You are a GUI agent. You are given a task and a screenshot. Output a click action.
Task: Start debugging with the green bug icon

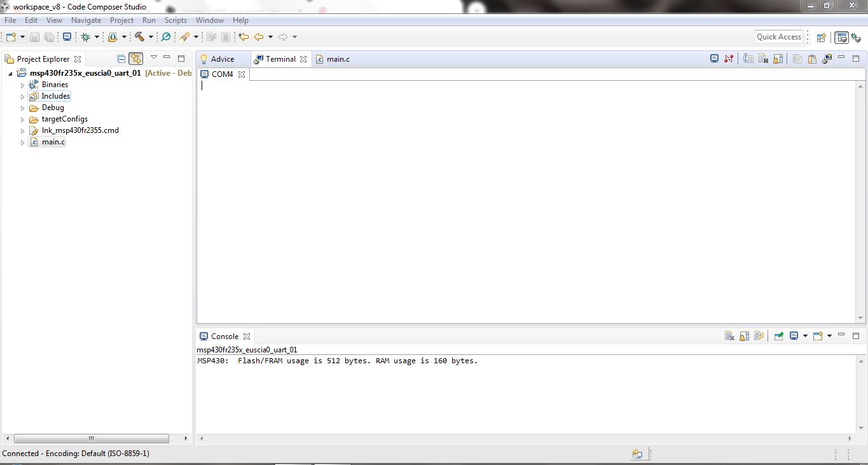pos(85,37)
